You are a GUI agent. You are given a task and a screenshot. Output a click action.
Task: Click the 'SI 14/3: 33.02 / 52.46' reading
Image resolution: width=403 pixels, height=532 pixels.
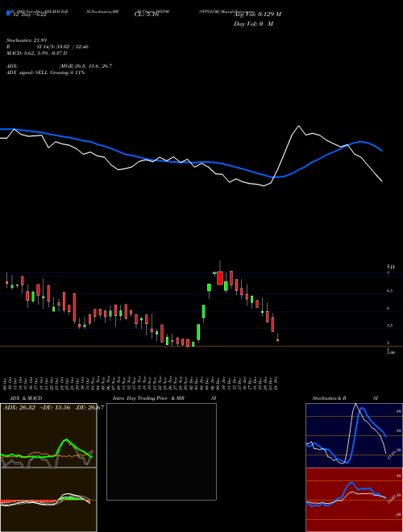63,47
